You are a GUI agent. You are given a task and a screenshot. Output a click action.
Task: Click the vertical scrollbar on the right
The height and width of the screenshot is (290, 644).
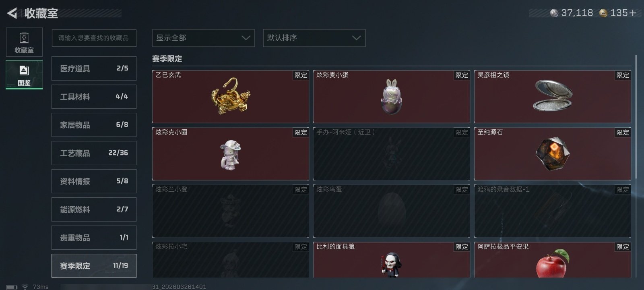pos(636,117)
